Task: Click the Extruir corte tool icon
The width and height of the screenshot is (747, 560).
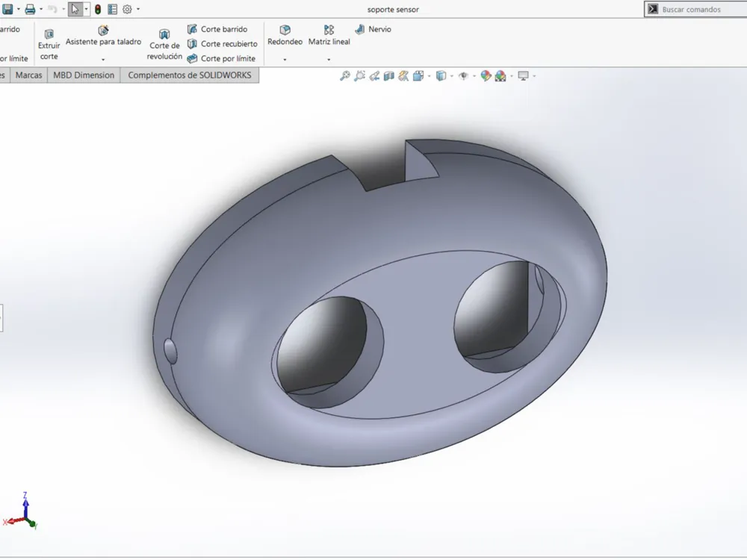Action: [49, 34]
